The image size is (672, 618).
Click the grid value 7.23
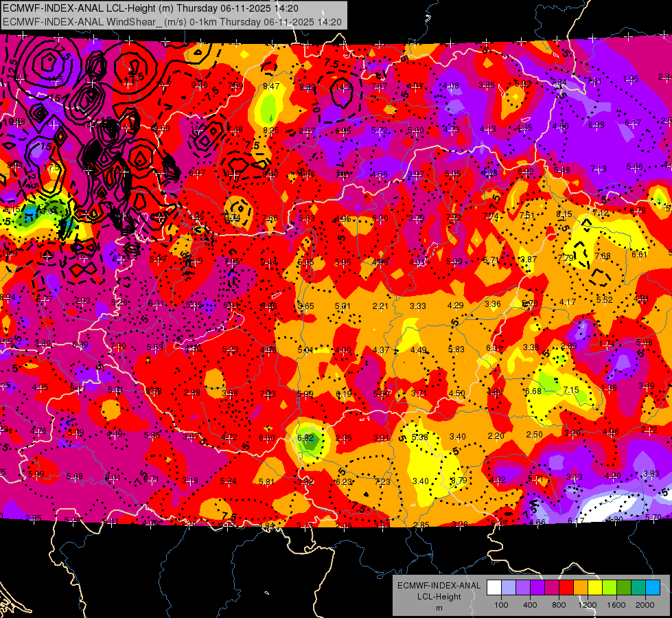click(382, 481)
